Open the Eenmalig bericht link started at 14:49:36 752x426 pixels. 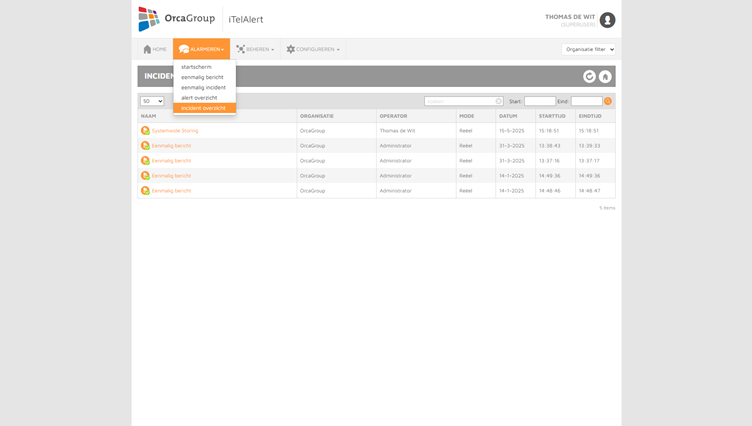point(171,176)
